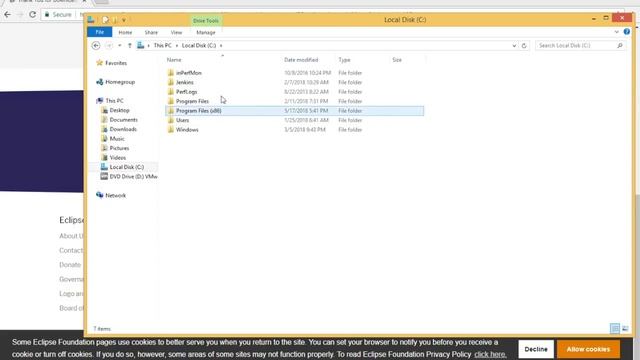Select the PerfLogs folder icon
The height and width of the screenshot is (360, 640).
[x=171, y=92]
